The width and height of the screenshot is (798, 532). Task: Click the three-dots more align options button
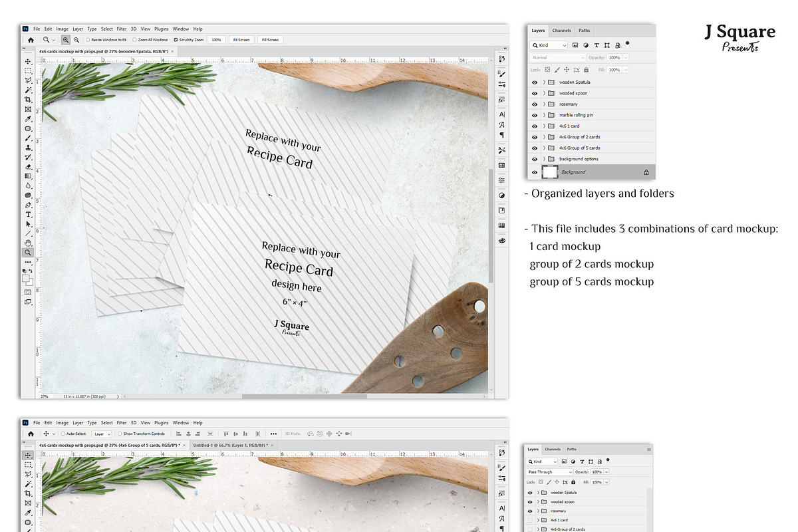coord(273,434)
